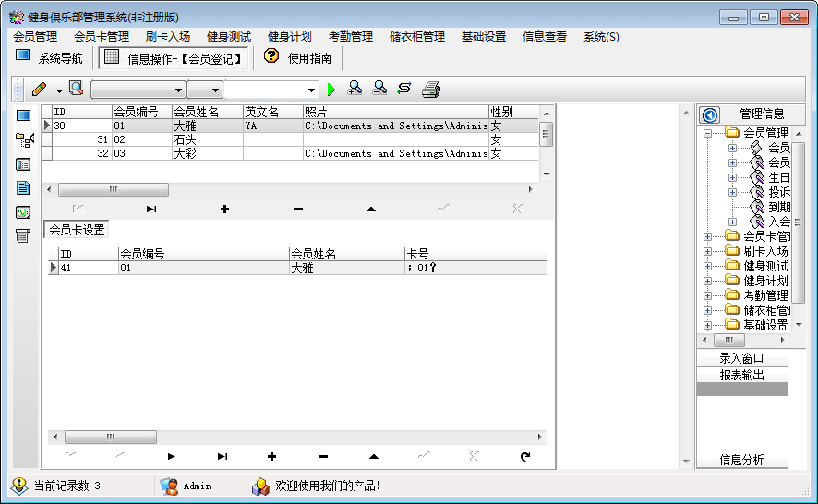This screenshot has height=504, width=818.
Task: Switch to the 系统导航 tab
Action: pyautogui.click(x=50, y=58)
